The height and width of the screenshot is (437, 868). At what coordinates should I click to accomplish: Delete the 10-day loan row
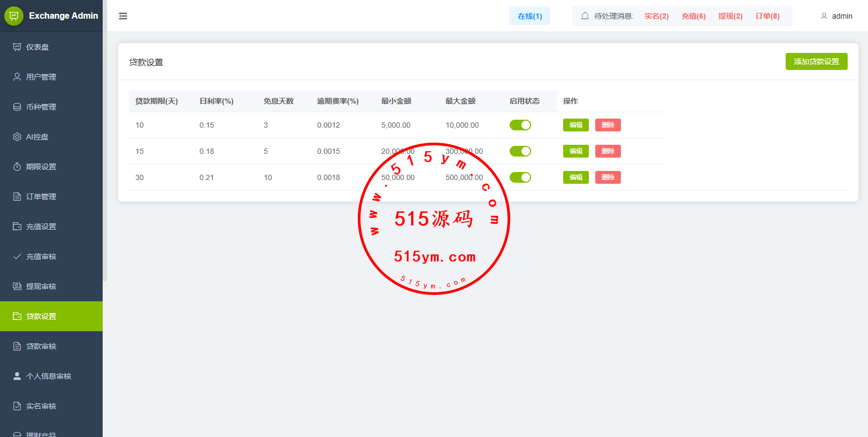(608, 125)
